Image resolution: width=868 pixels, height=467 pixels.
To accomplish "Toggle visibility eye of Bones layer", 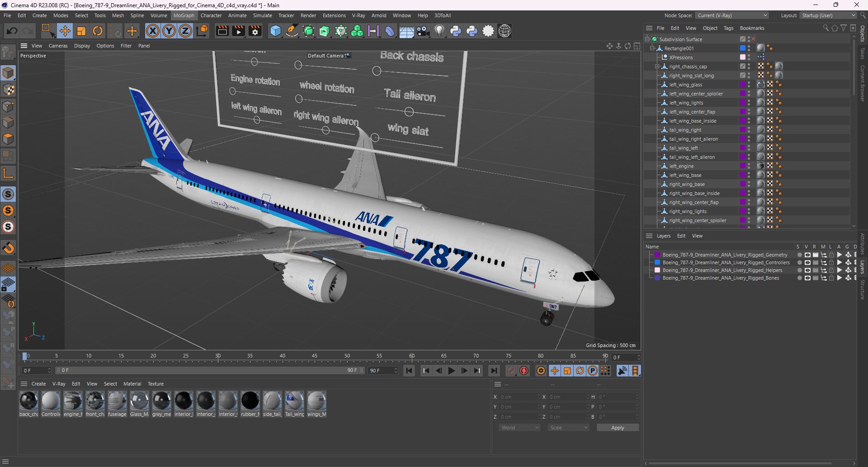I will 807,278.
